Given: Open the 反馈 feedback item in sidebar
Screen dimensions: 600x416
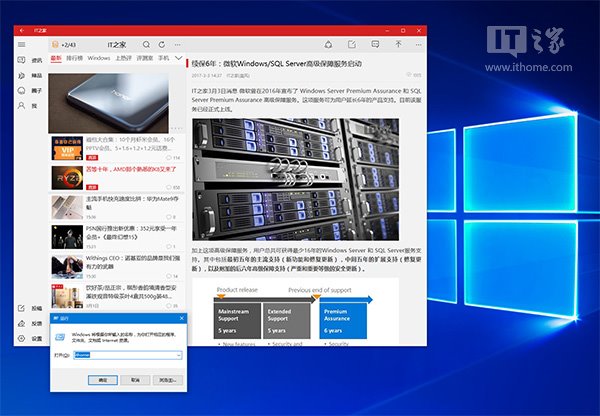Looking at the screenshot, I should (30, 323).
